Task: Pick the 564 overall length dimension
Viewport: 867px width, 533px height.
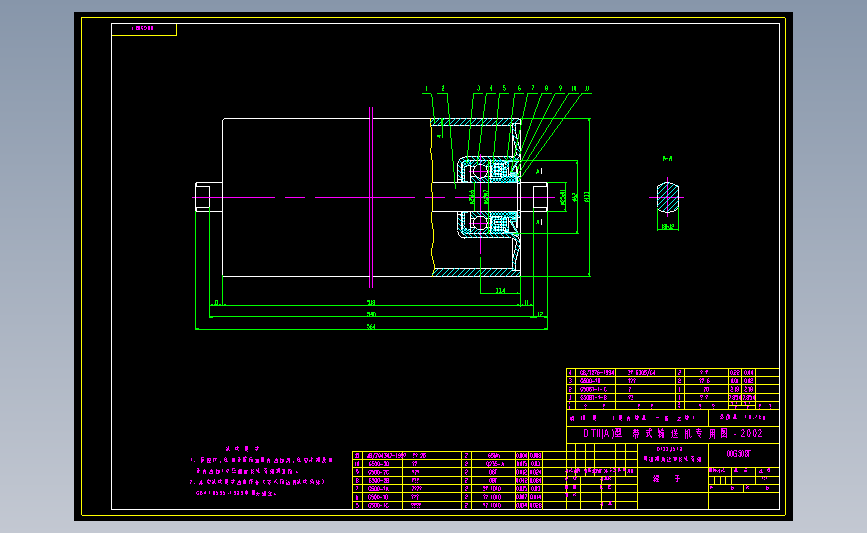Action: [371, 327]
